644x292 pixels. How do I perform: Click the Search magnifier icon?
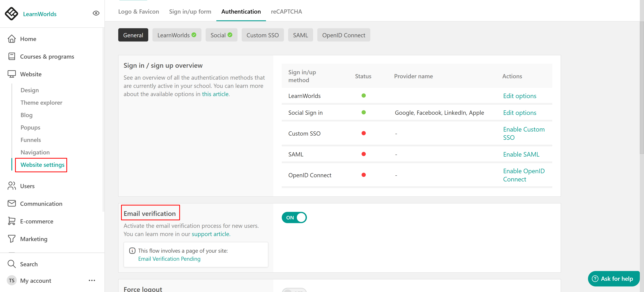point(12,264)
